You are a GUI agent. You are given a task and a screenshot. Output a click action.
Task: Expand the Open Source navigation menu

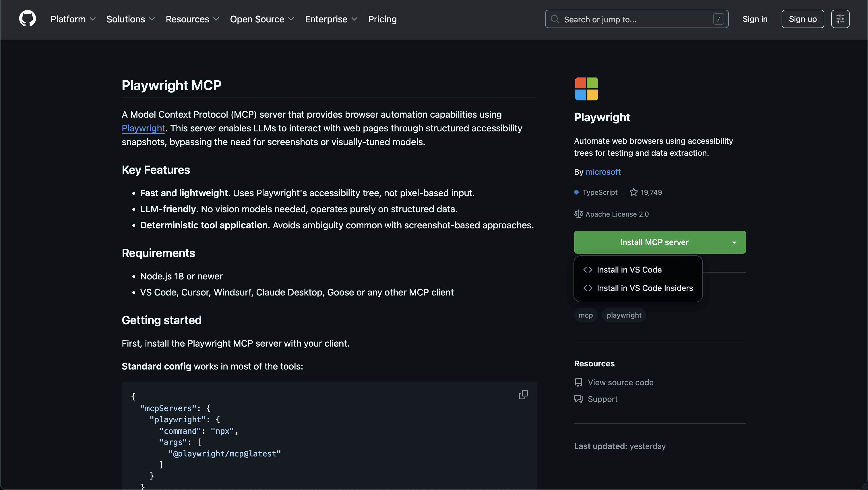pos(262,19)
